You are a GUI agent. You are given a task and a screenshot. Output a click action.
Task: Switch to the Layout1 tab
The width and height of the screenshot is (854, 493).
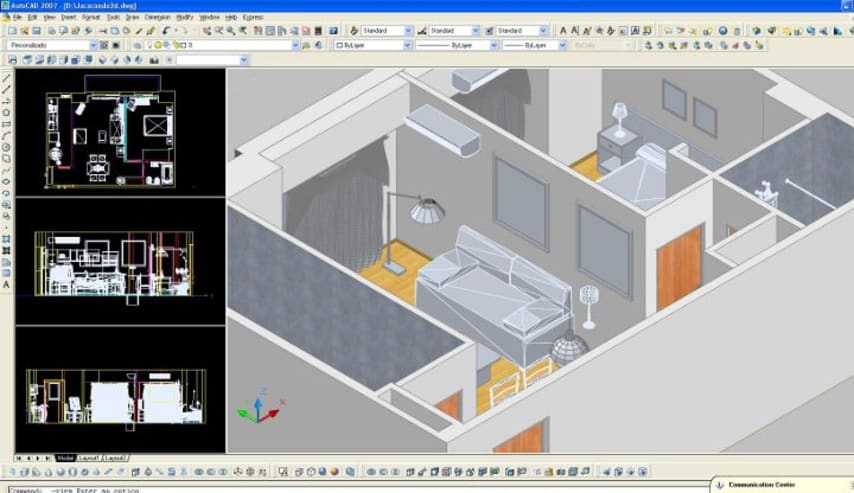(x=89, y=457)
